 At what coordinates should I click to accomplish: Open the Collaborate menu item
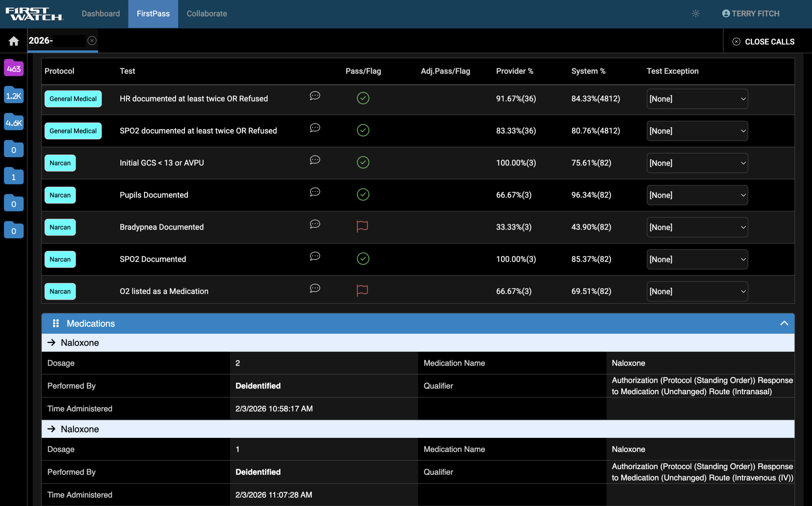pyautogui.click(x=206, y=14)
